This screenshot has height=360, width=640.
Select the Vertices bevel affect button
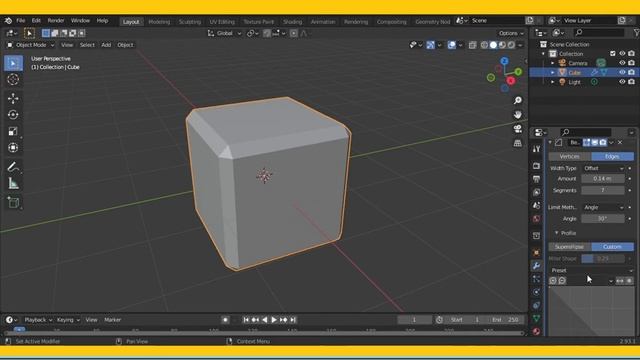(570, 156)
